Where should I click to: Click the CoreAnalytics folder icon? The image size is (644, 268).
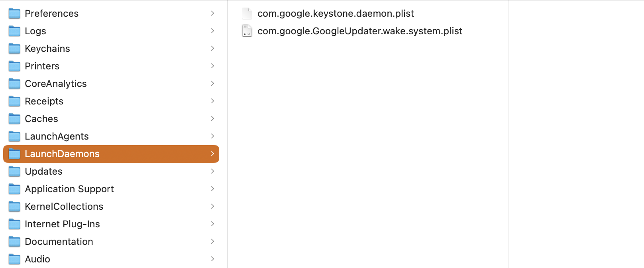click(x=14, y=84)
